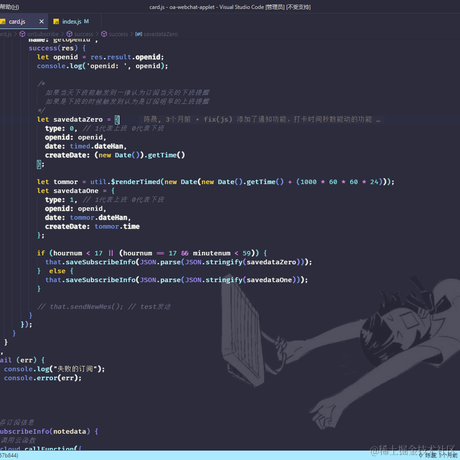Open the first success breadcrumb item
The height and width of the screenshot is (460, 460).
click(x=83, y=34)
